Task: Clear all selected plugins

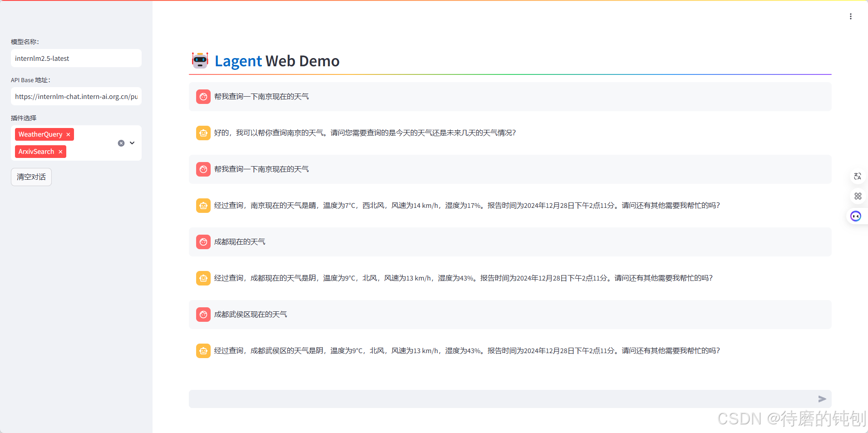Action: tap(121, 143)
